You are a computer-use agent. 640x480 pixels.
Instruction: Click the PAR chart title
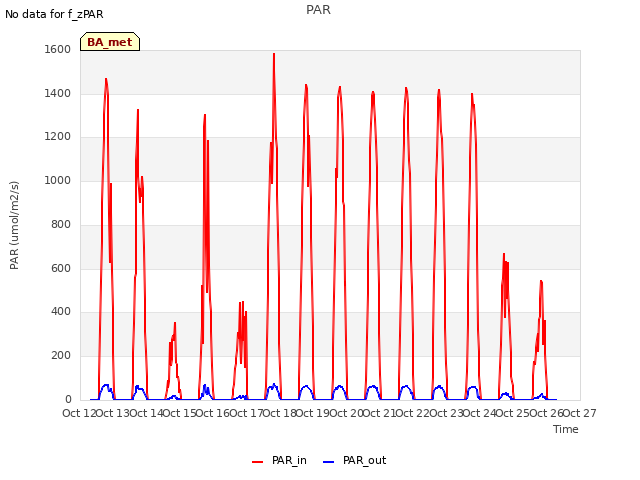click(318, 9)
